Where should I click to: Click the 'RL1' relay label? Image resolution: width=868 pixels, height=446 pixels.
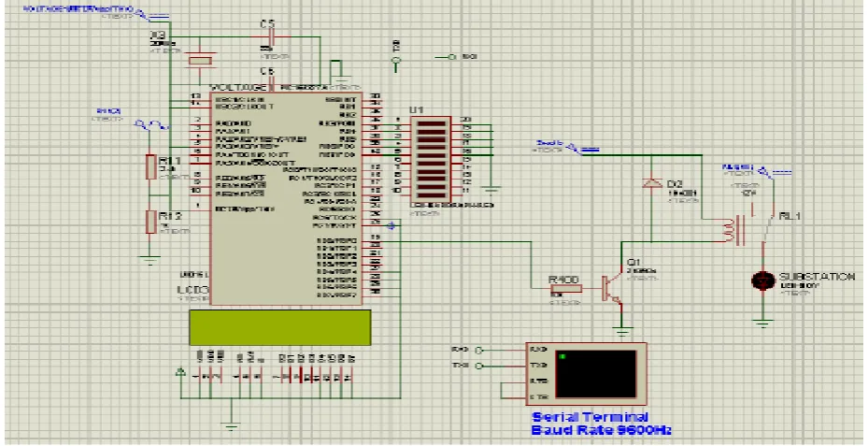pyautogui.click(x=790, y=216)
